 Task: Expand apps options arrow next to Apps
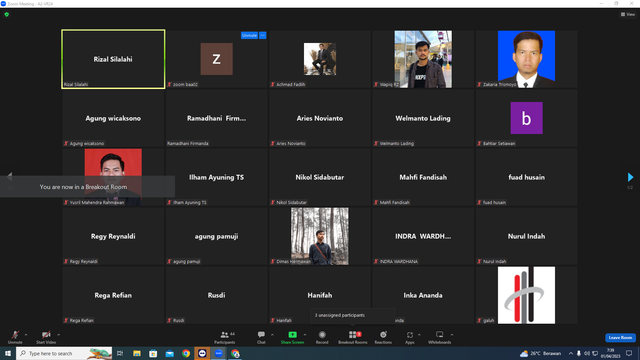(419, 335)
